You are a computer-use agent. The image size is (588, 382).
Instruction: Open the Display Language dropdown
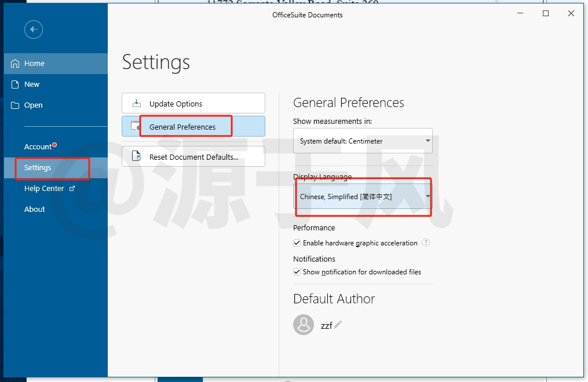pos(363,196)
